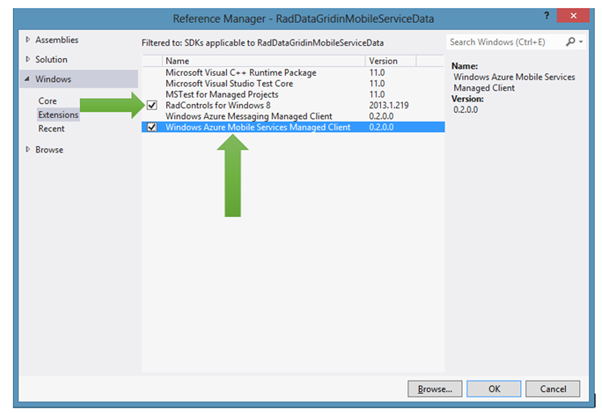Select Windows Azure Messaging Managed Client row
602x413 pixels.
point(250,116)
